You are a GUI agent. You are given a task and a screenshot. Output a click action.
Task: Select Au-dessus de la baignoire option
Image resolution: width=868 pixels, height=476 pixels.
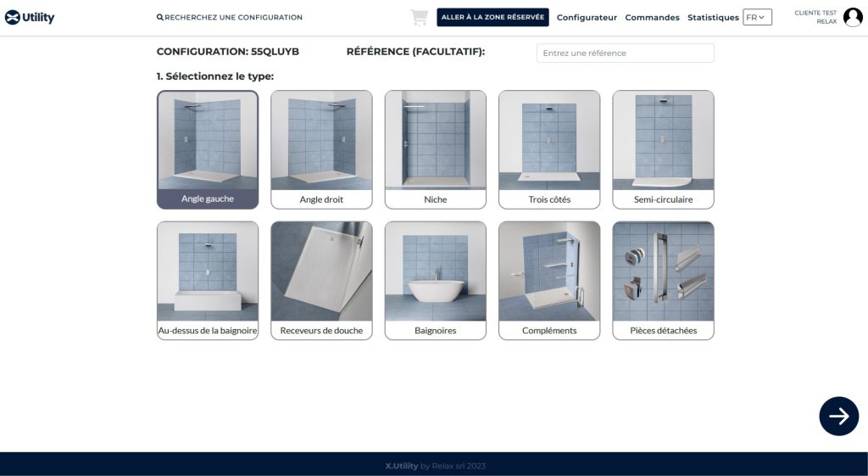click(x=208, y=280)
